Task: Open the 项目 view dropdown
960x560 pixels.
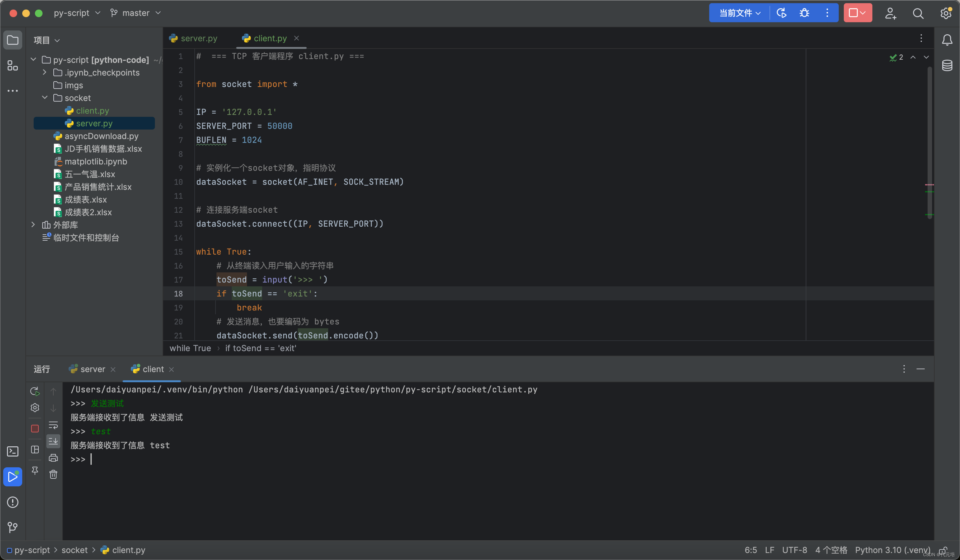Action: click(x=46, y=40)
